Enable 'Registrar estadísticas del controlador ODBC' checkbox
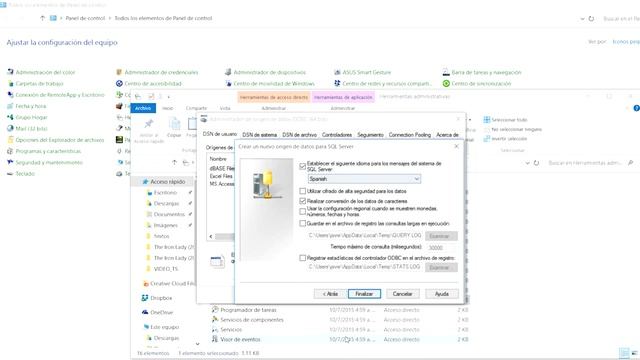This screenshot has height=360, width=640. tap(302, 258)
